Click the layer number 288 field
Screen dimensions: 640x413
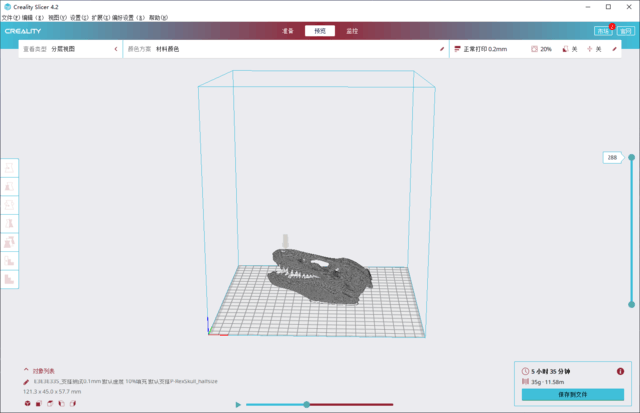click(612, 157)
